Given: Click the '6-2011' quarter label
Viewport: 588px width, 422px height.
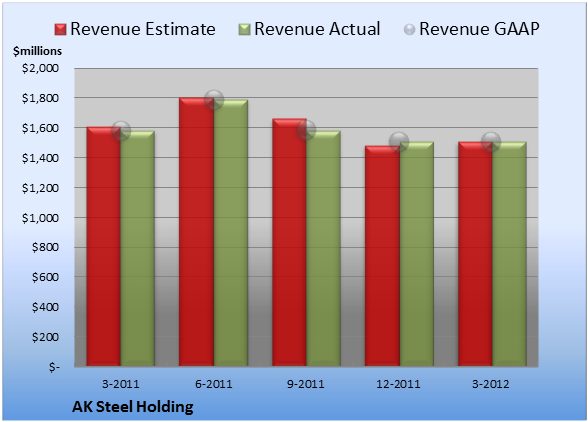Looking at the screenshot, I should [x=214, y=384].
